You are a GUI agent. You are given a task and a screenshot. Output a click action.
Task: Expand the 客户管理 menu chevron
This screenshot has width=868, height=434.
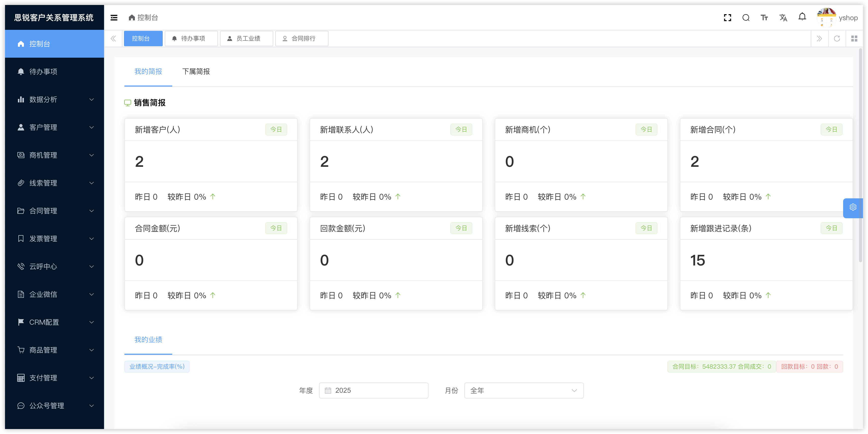coord(91,127)
